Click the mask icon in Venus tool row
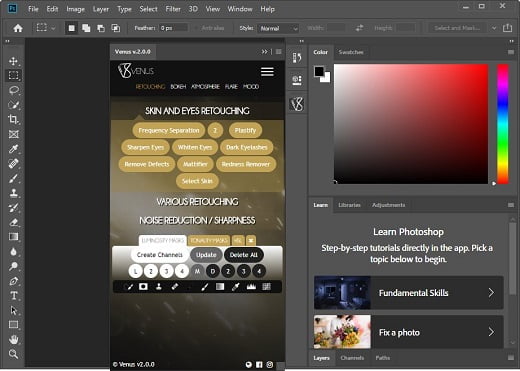The height and width of the screenshot is (371, 520). [x=143, y=287]
